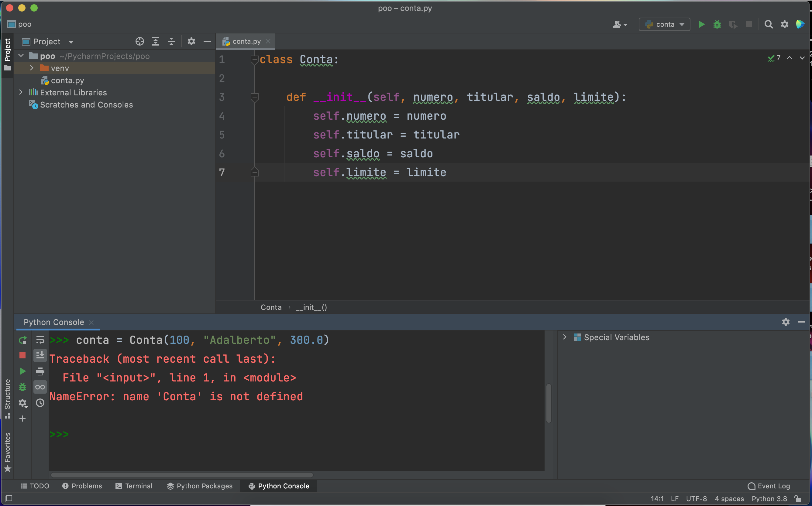
Task: Collapse the poo project folder
Action: point(21,56)
